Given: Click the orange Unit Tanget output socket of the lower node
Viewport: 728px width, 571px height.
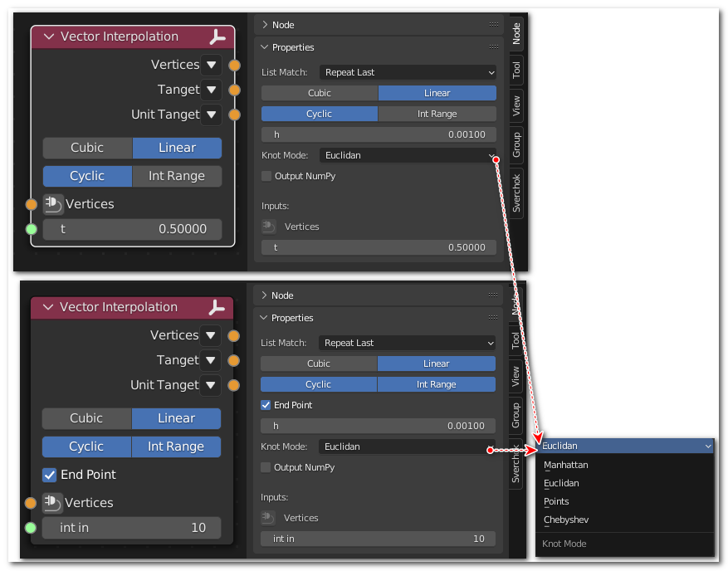Looking at the screenshot, I should 233,385.
